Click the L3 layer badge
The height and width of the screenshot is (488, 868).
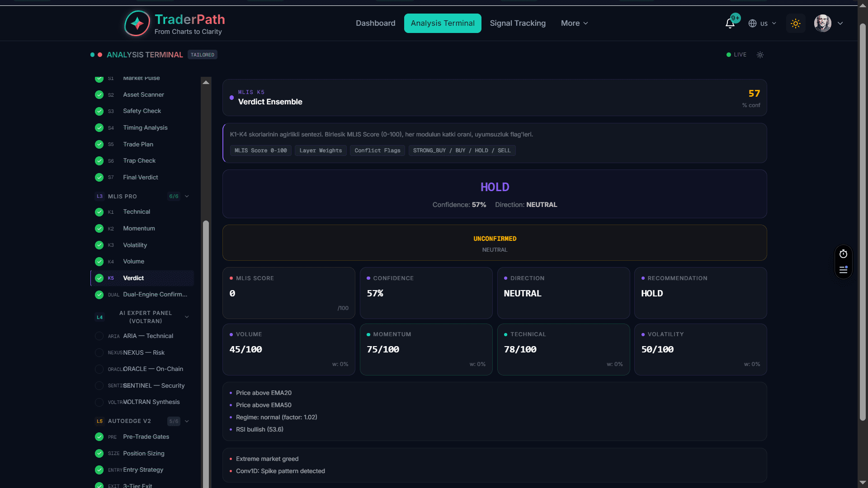coord(99,196)
